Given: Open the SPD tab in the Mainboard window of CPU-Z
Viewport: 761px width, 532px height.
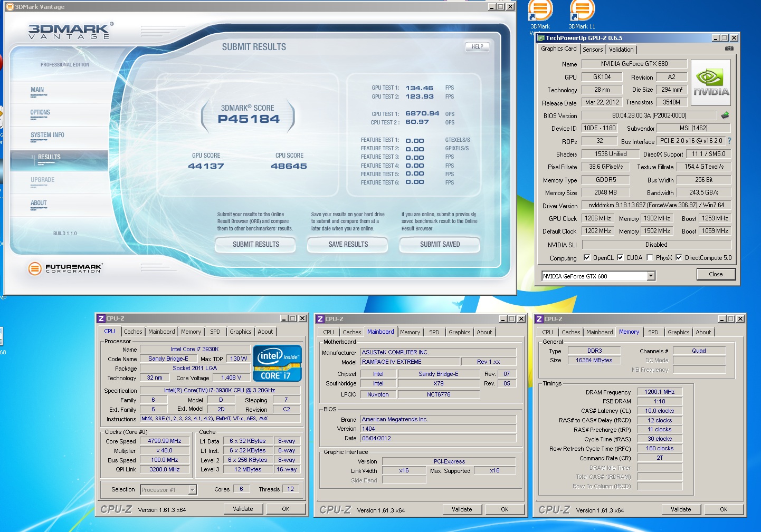Looking at the screenshot, I should pos(434,332).
